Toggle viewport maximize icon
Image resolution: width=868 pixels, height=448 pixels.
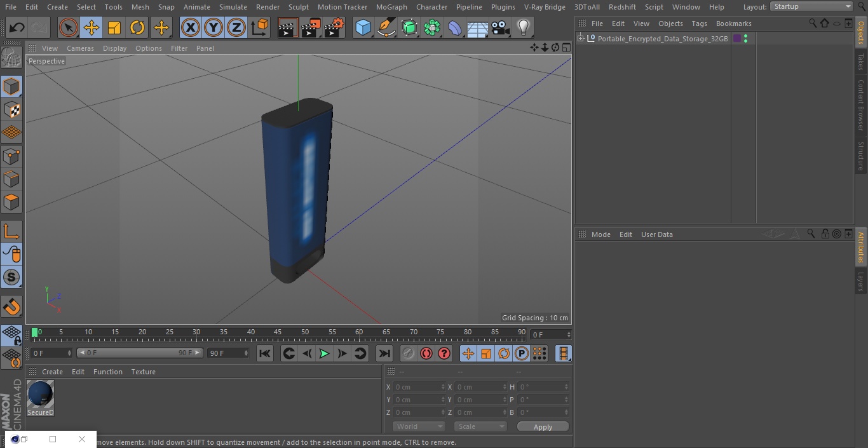pyautogui.click(x=566, y=48)
